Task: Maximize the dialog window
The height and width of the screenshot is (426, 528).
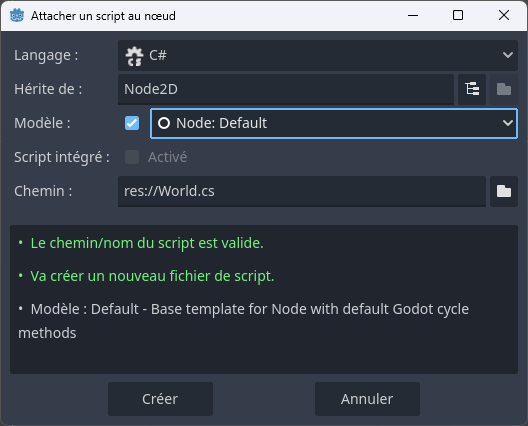Action: 458,15
